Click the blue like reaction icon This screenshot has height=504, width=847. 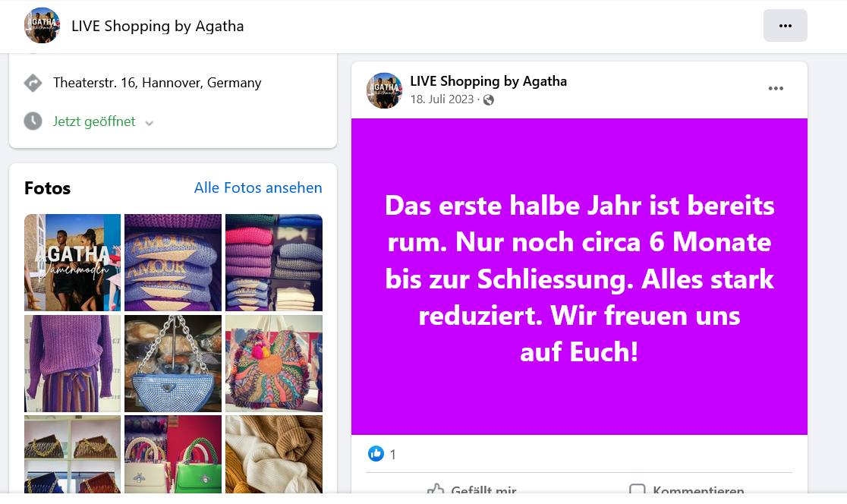(x=376, y=454)
